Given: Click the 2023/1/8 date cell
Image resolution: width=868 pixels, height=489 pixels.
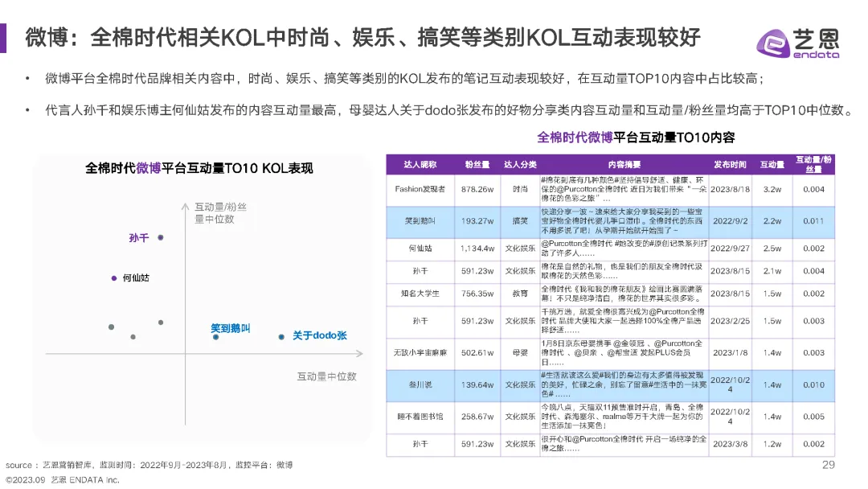Looking at the screenshot, I should click(730, 353).
